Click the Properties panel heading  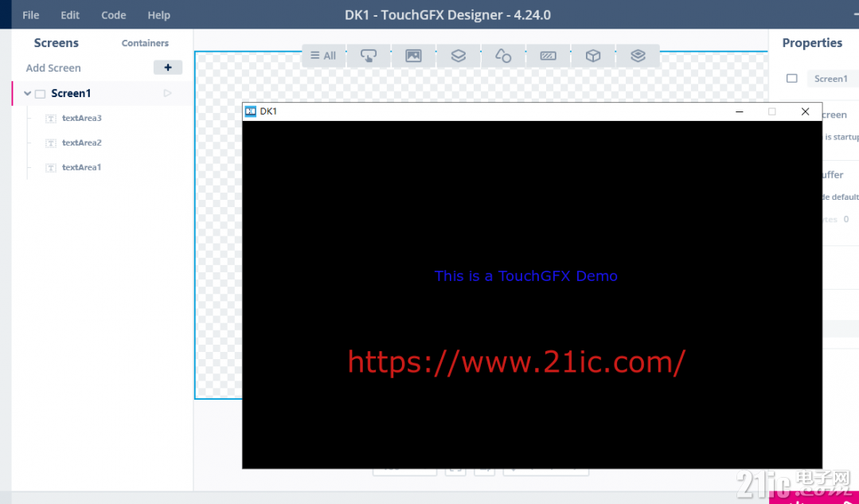tap(812, 43)
